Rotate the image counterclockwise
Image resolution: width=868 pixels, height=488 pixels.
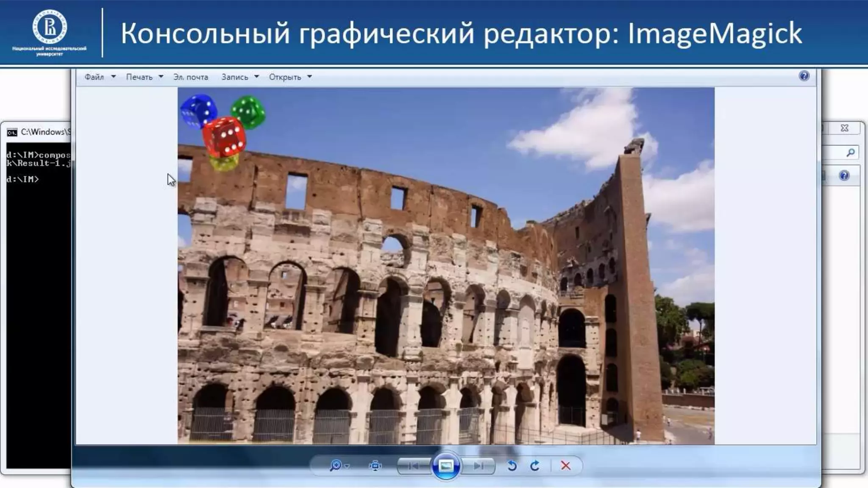click(x=512, y=466)
